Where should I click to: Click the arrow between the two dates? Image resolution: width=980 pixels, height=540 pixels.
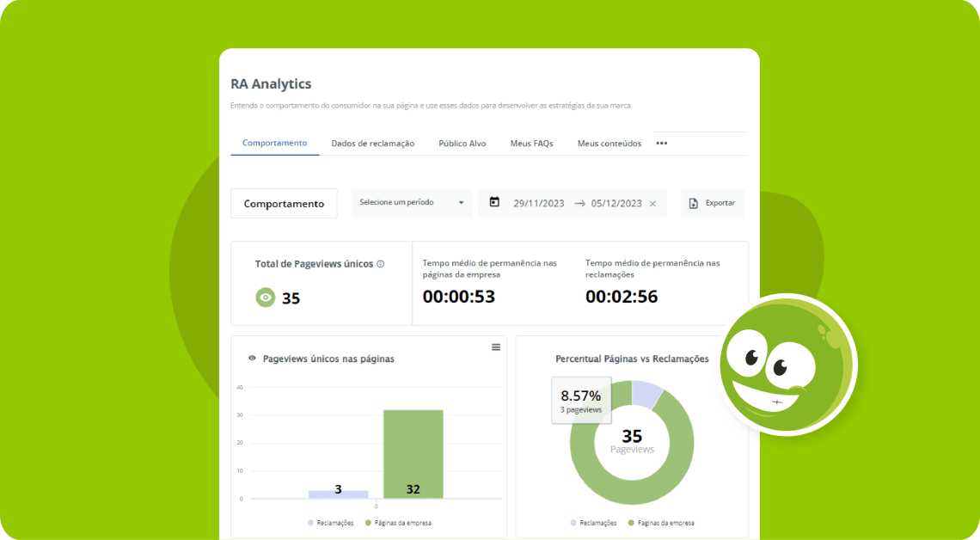[x=580, y=203]
